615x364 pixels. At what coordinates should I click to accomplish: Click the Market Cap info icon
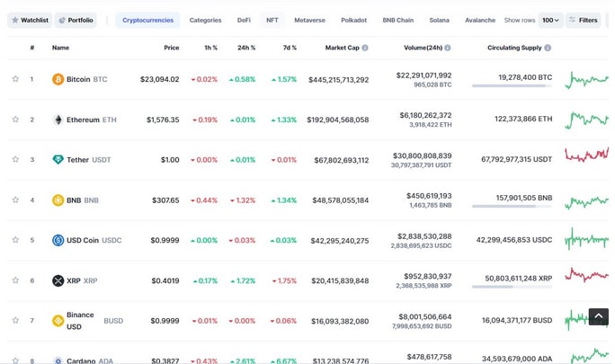click(365, 48)
